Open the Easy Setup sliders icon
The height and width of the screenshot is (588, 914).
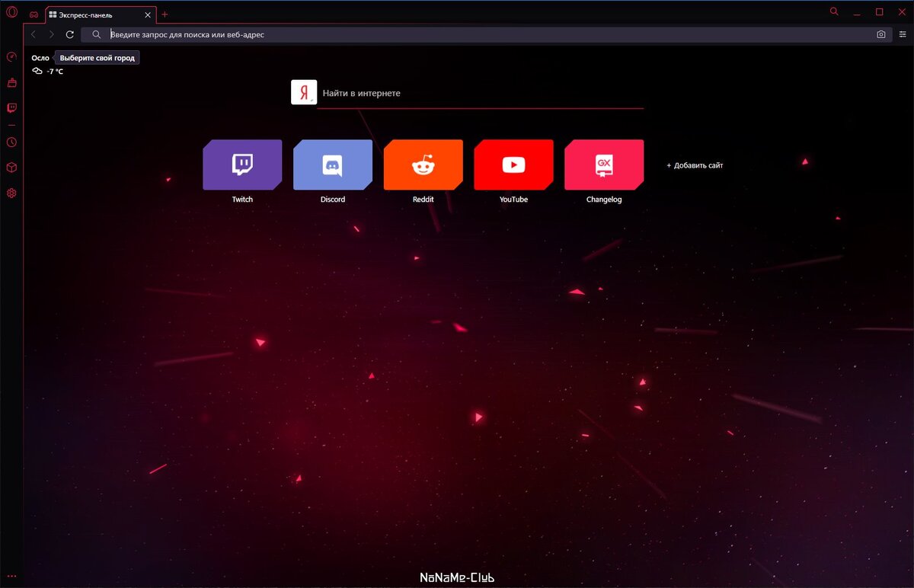click(903, 34)
